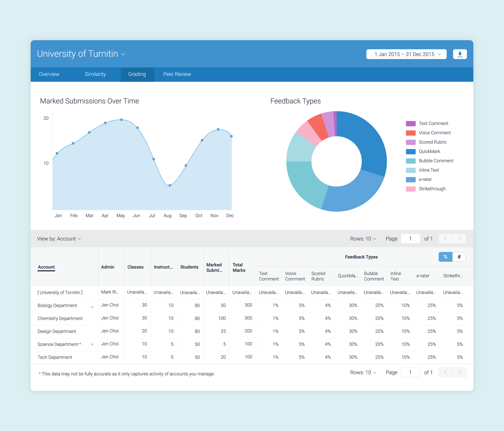Go to next page in bottom pagination

459,372
